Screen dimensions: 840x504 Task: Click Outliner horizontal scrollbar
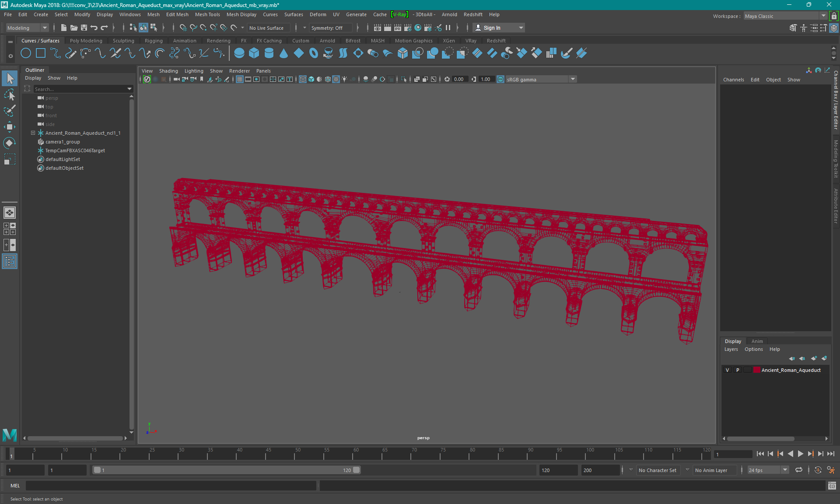click(x=74, y=438)
